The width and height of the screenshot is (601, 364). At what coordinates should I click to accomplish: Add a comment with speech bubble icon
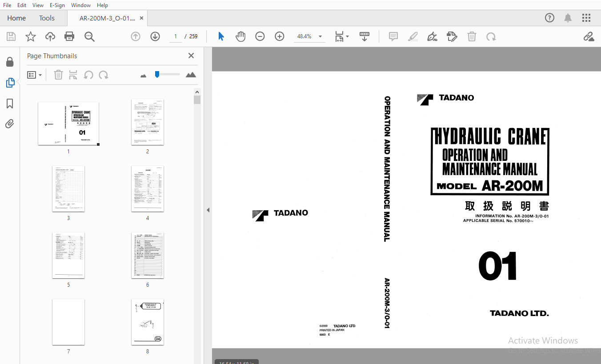point(393,36)
